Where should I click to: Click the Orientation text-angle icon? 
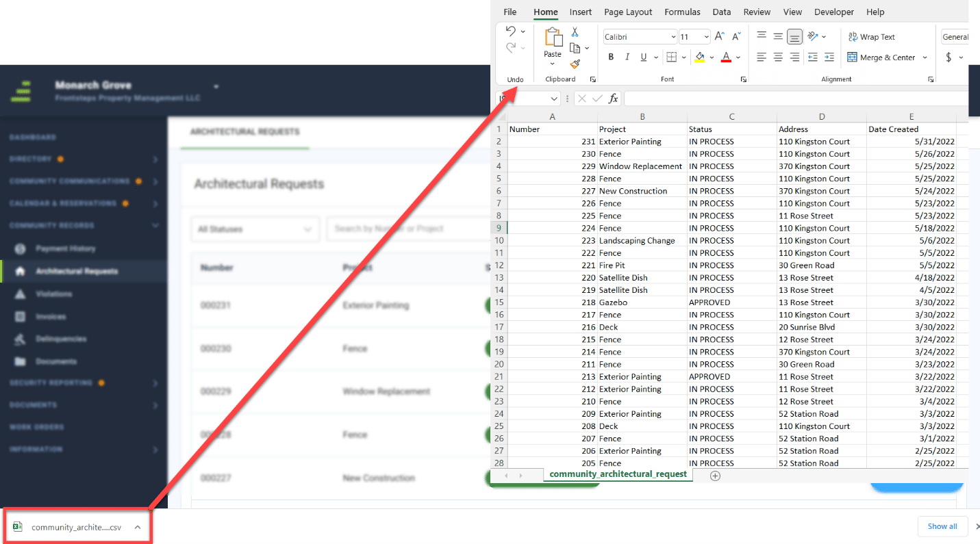click(812, 36)
